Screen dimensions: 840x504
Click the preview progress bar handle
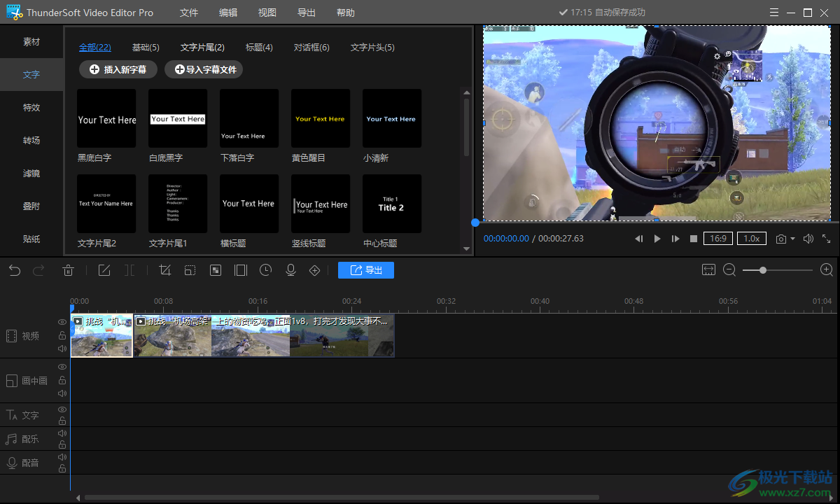[475, 223]
